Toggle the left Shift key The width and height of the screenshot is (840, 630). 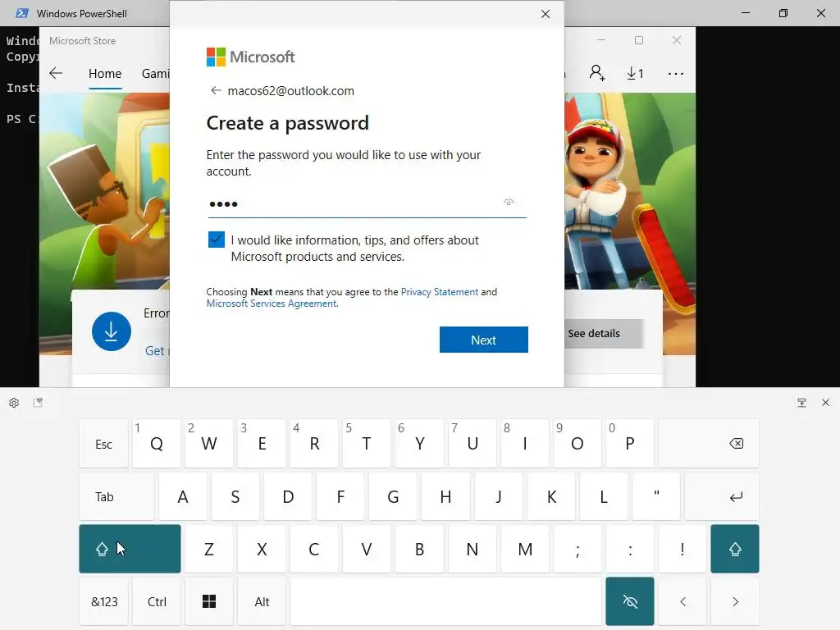[x=130, y=549]
